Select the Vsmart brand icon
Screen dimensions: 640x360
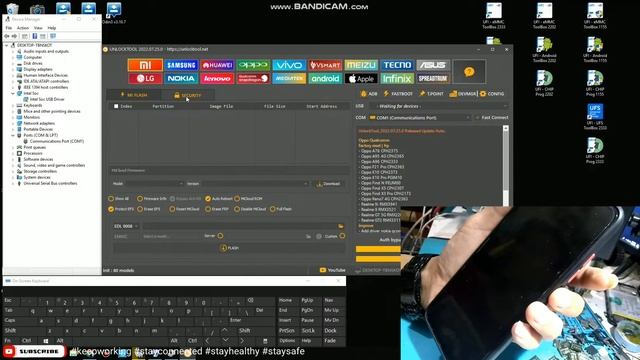coord(325,65)
